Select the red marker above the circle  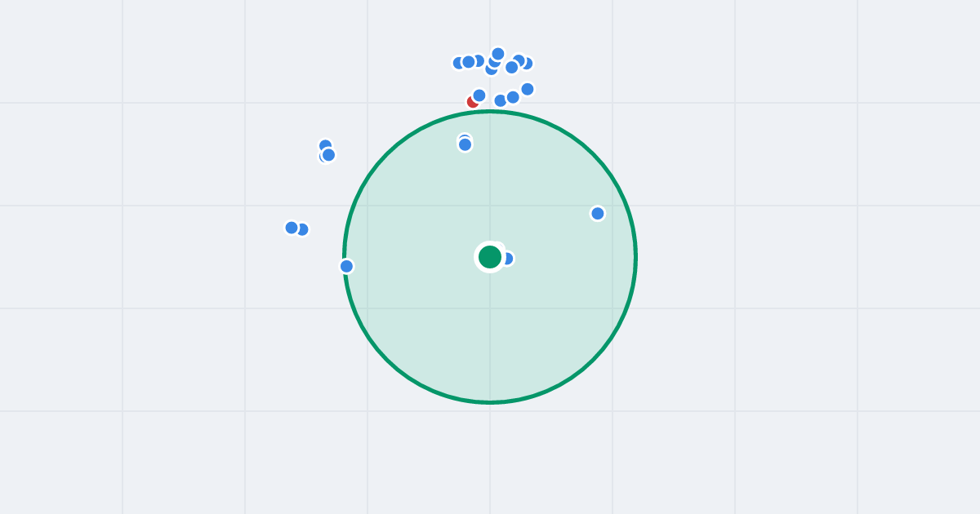[473, 102]
